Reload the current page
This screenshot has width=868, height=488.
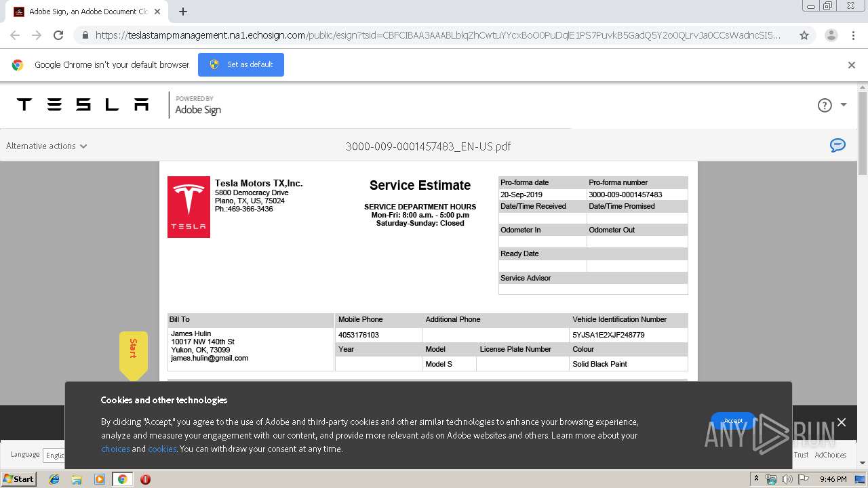click(x=58, y=35)
